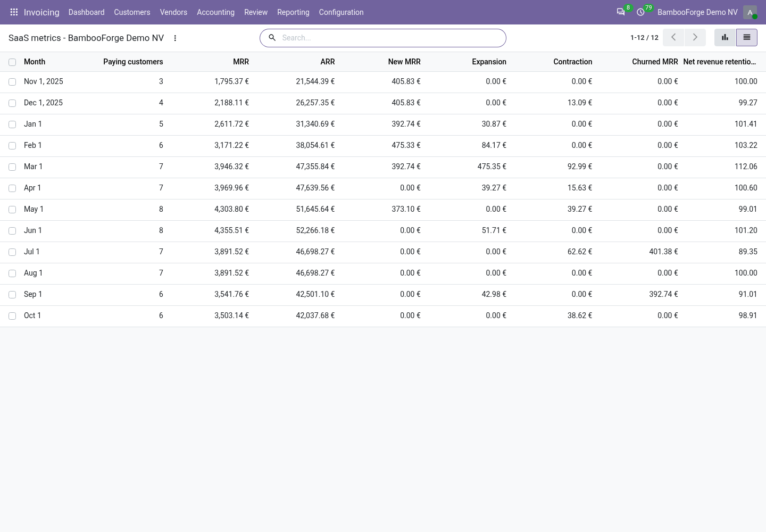Open the Reporting menu

click(293, 12)
